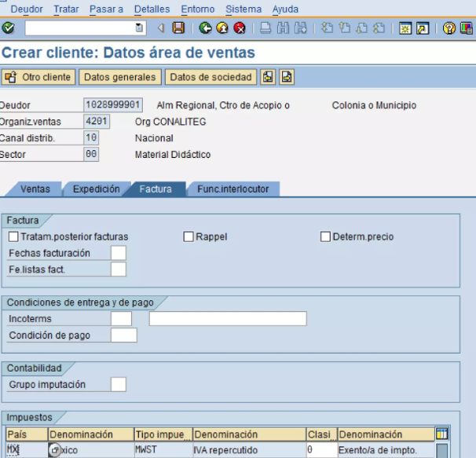Click the green Enter checkmark icon
The width and height of the screenshot is (476, 458).
(x=9, y=28)
